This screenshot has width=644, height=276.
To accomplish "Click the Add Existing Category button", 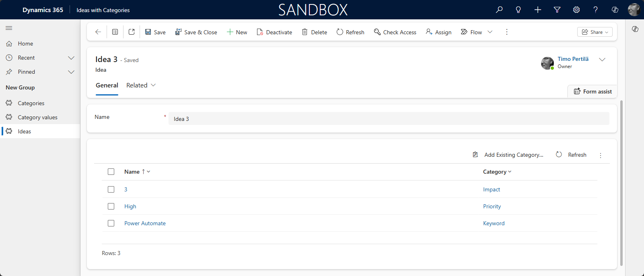I will click(508, 155).
